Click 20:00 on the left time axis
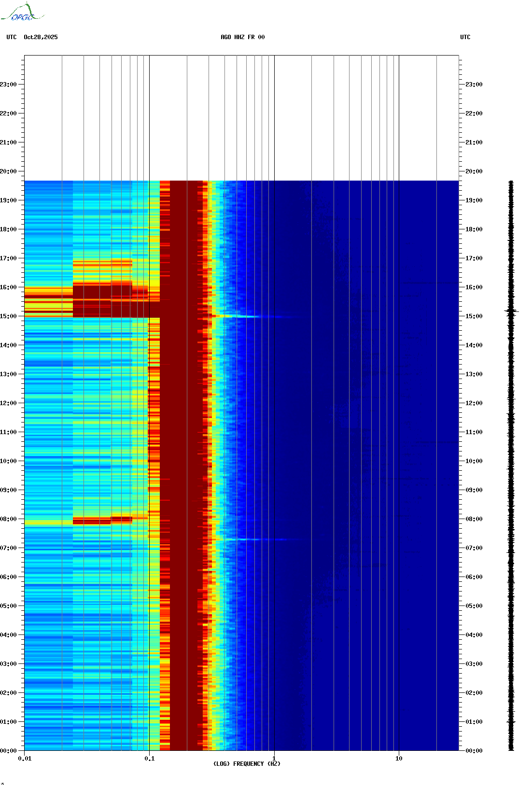This screenshot has width=532, height=789. coord(8,171)
